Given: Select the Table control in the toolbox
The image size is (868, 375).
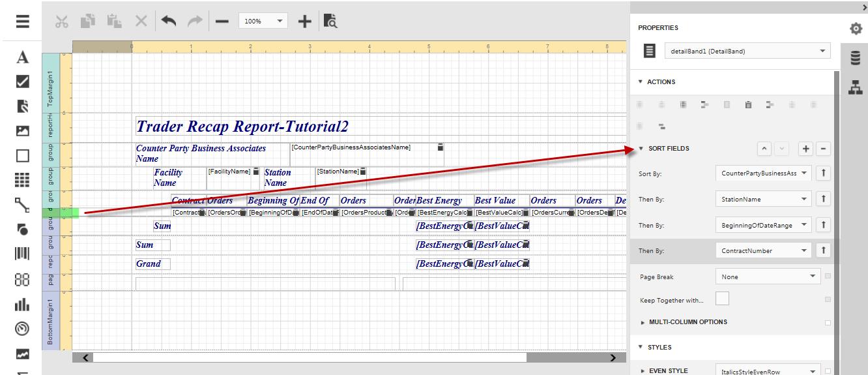Looking at the screenshot, I should coord(23,179).
